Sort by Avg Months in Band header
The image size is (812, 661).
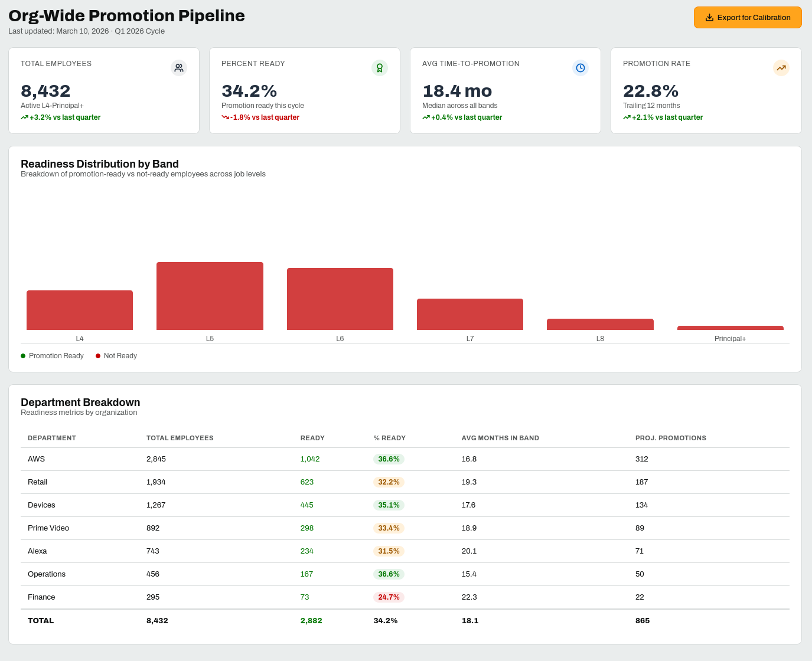500,438
